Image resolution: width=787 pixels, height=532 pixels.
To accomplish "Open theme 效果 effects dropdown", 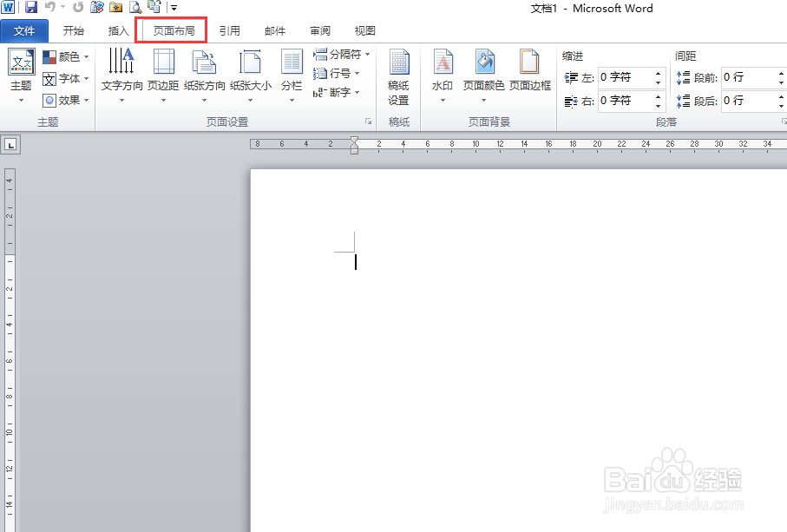I will click(66, 101).
